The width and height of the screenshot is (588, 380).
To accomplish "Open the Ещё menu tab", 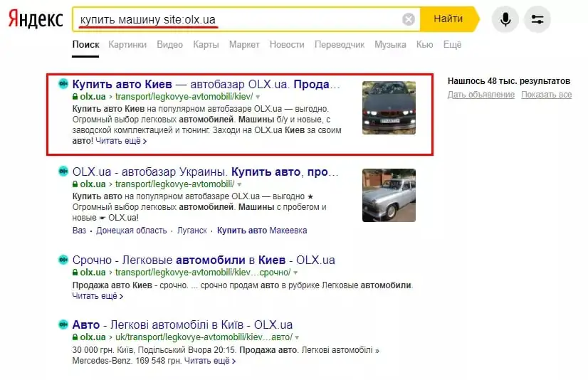I will pyautogui.click(x=452, y=45).
